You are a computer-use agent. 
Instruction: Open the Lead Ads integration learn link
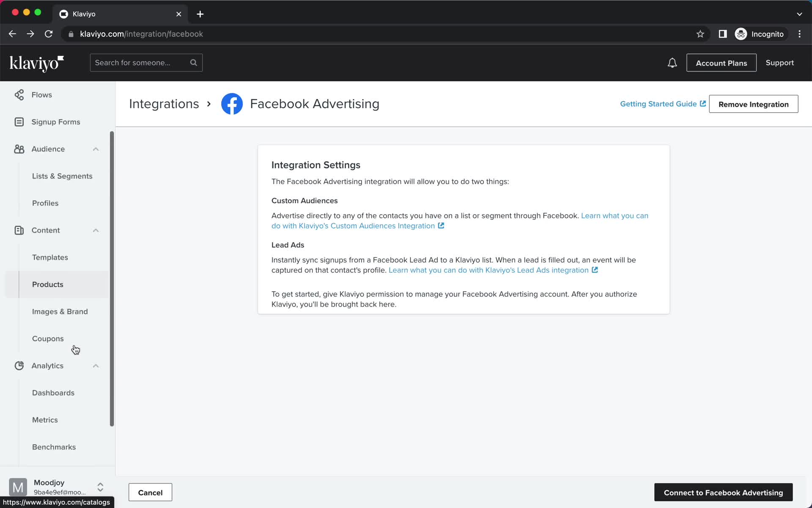[x=488, y=270]
